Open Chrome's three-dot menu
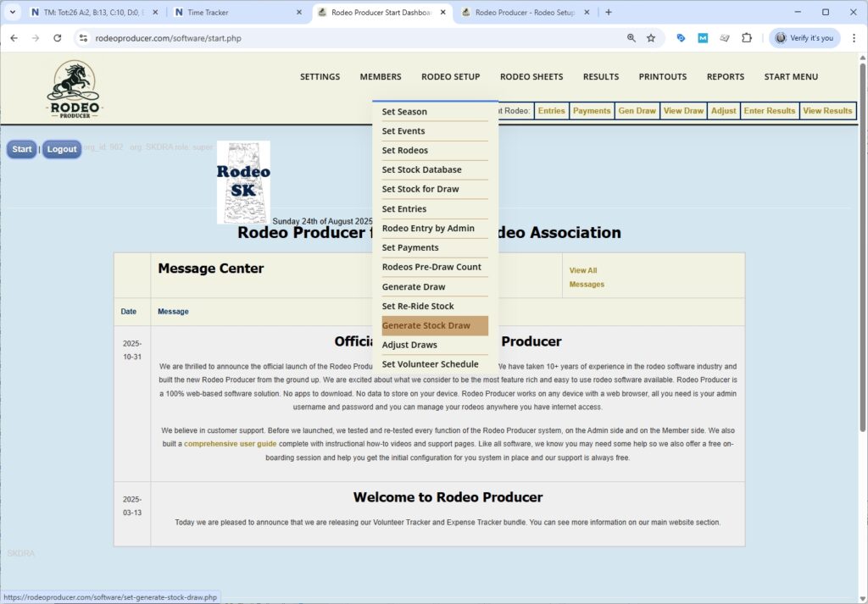The width and height of the screenshot is (868, 604). [x=852, y=38]
